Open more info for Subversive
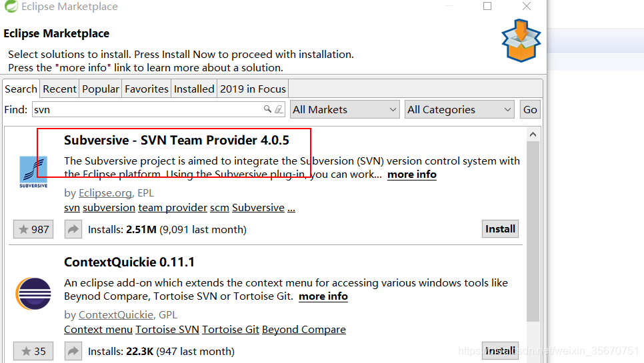644x363 pixels. click(x=412, y=175)
